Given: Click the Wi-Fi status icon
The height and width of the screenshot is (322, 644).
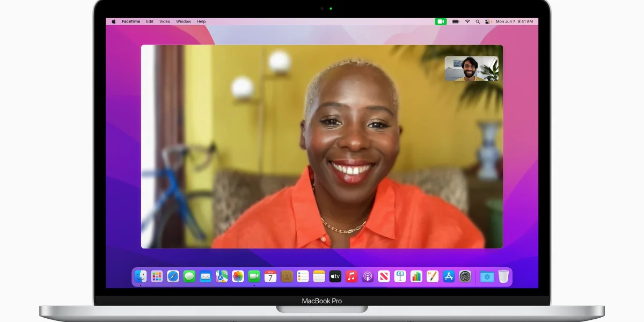Looking at the screenshot, I should pyautogui.click(x=467, y=21).
